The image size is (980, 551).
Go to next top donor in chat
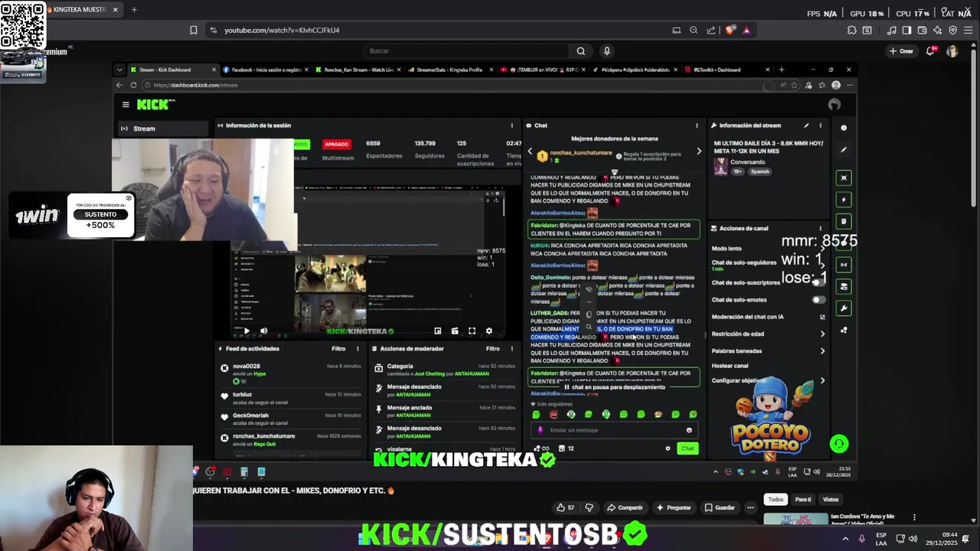(698, 152)
